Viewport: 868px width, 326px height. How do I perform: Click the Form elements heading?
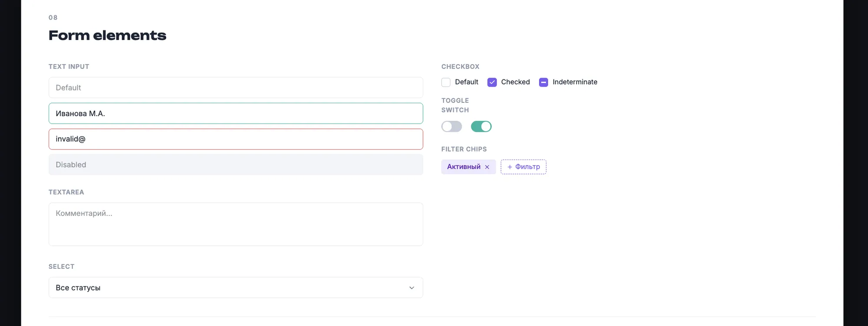tap(107, 35)
